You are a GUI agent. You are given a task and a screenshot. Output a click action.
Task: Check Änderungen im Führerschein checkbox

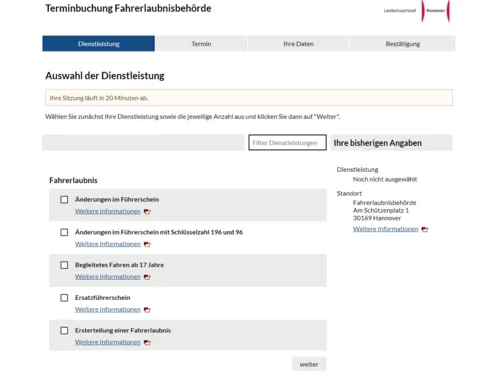64,200
